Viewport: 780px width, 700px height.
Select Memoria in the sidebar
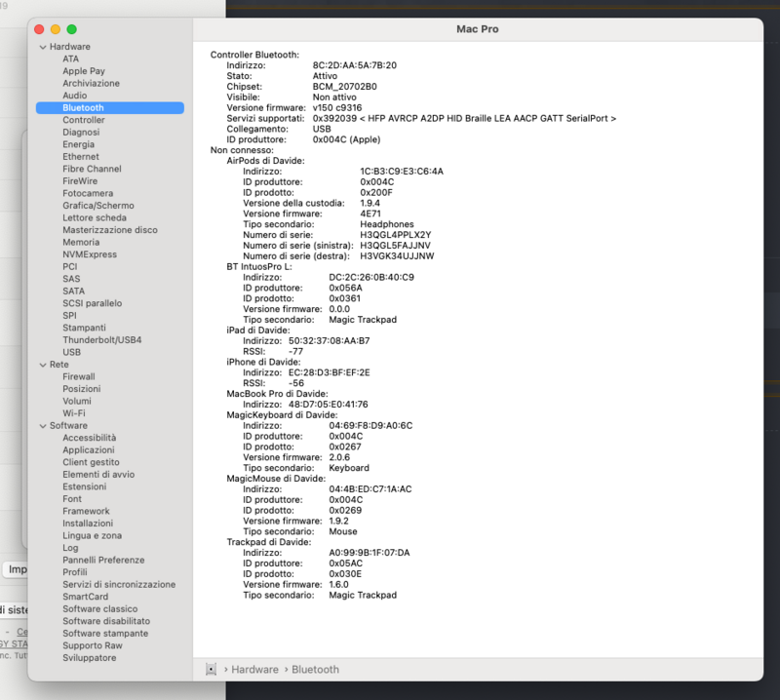pyautogui.click(x=81, y=243)
